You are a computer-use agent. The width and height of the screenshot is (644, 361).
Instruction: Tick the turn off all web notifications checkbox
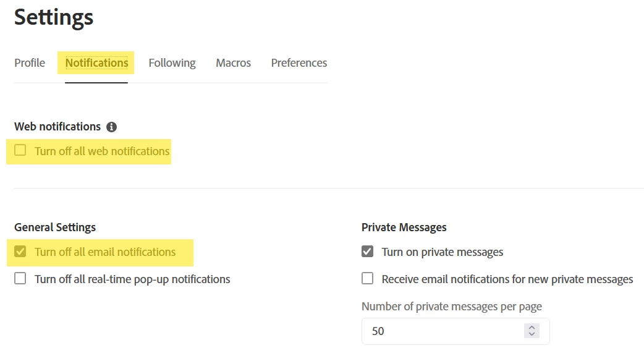(x=20, y=150)
